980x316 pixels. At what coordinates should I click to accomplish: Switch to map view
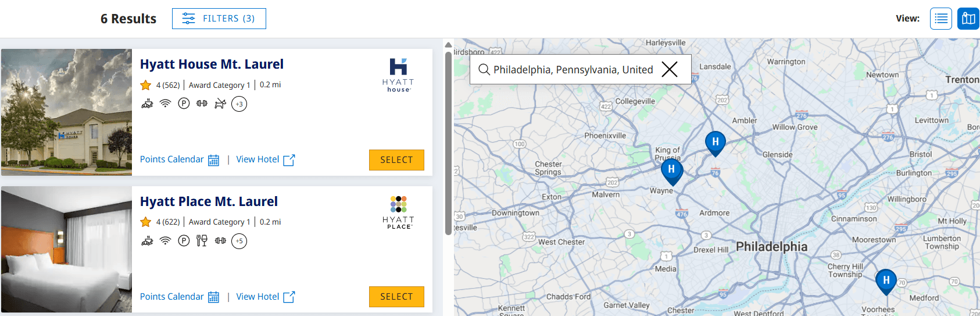click(x=968, y=19)
